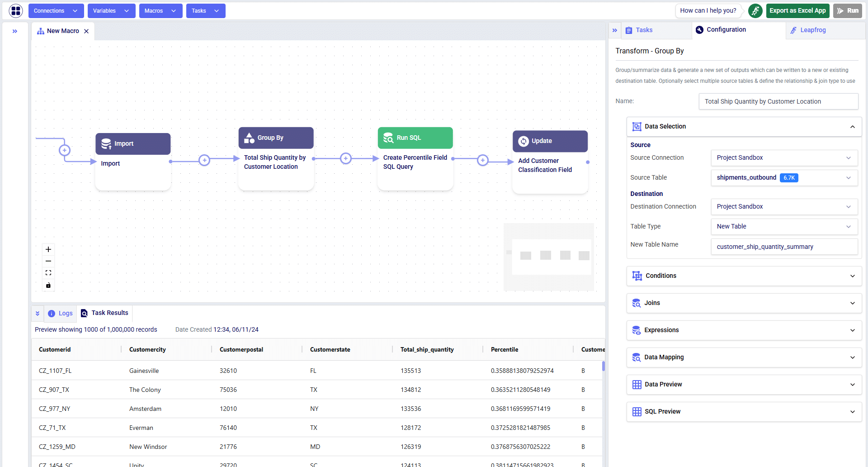Click the Data Selection section icon
868x467 pixels.
[x=637, y=127]
